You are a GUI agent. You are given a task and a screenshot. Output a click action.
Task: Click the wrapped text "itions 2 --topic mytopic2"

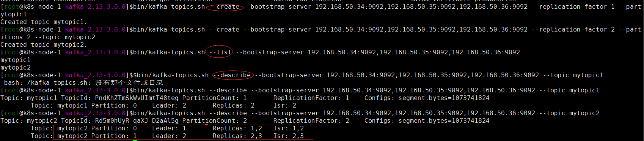48,37
